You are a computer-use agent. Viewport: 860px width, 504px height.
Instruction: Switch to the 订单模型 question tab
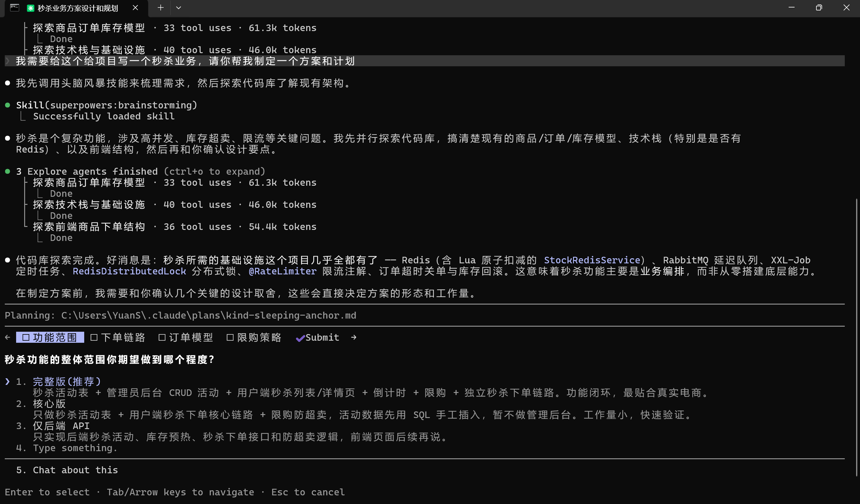click(186, 337)
